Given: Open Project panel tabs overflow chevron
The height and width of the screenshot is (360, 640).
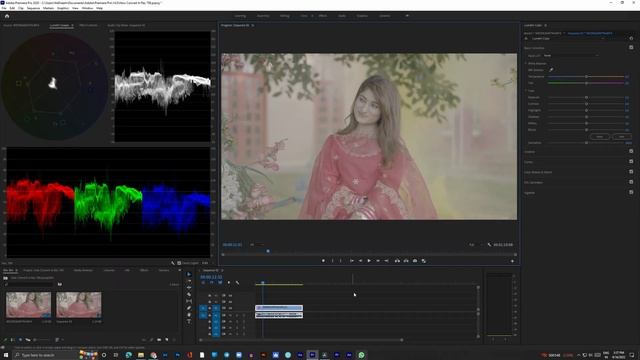Looking at the screenshot, I should coord(180,270).
